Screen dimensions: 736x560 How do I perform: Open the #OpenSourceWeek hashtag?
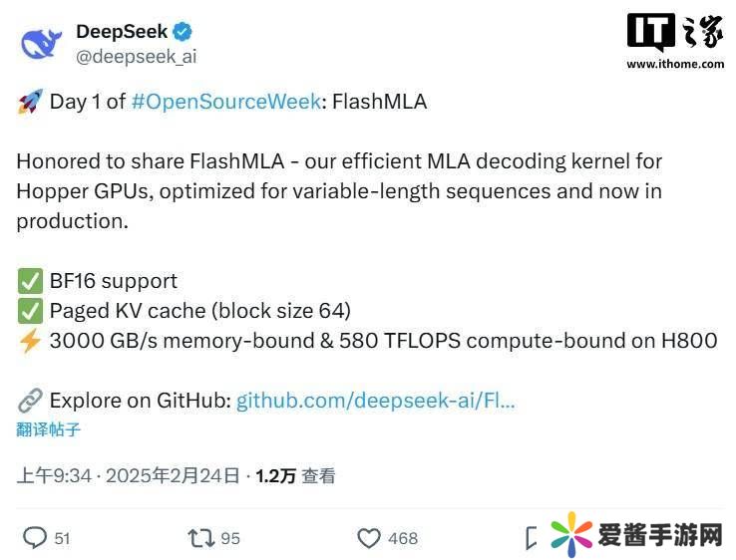point(226,102)
